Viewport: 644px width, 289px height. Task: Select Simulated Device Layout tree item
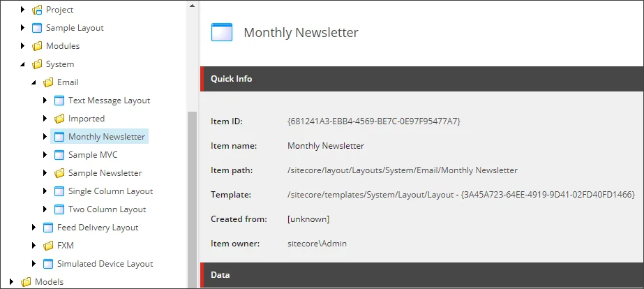tap(105, 263)
